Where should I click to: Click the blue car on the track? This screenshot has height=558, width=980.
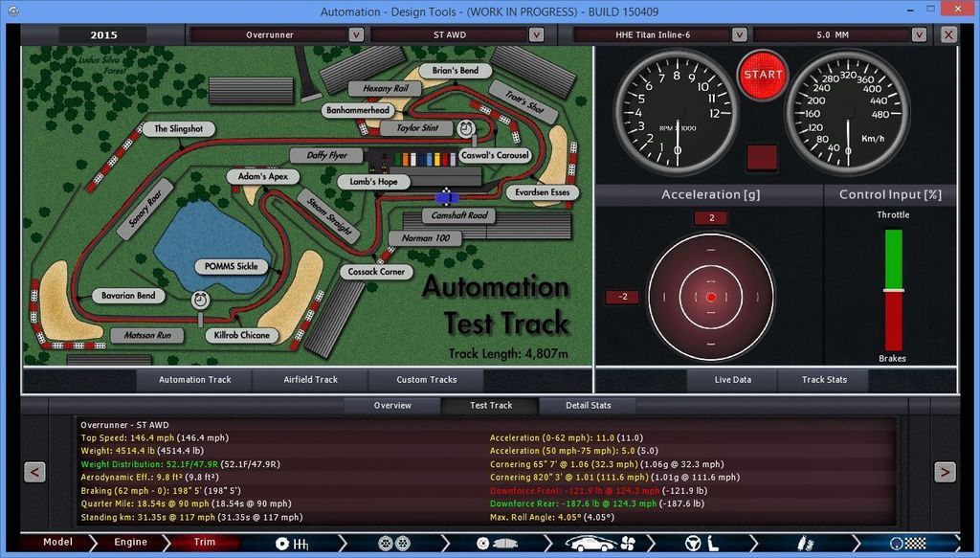tap(446, 198)
